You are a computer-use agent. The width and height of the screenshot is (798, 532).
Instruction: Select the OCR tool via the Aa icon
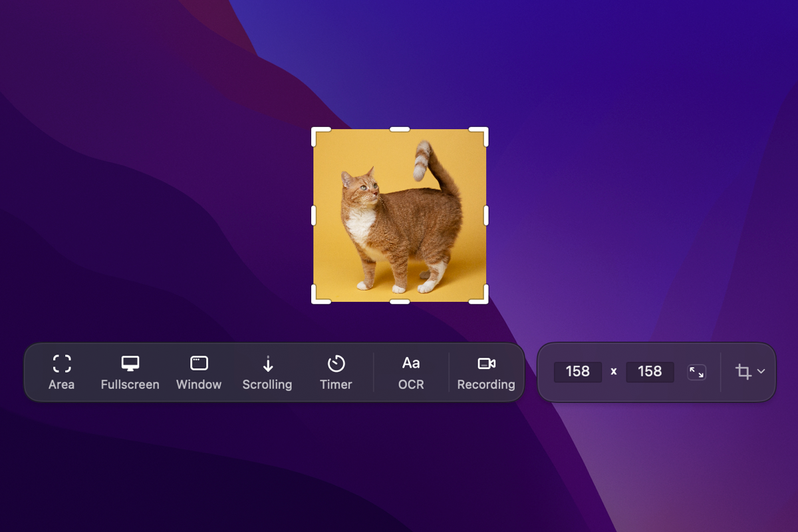pos(410,362)
